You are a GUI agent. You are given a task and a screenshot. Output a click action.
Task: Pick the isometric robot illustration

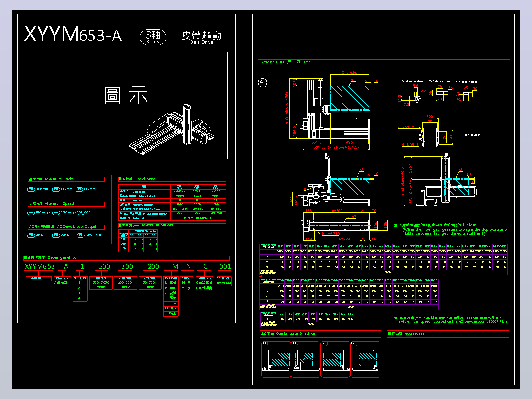(172, 129)
